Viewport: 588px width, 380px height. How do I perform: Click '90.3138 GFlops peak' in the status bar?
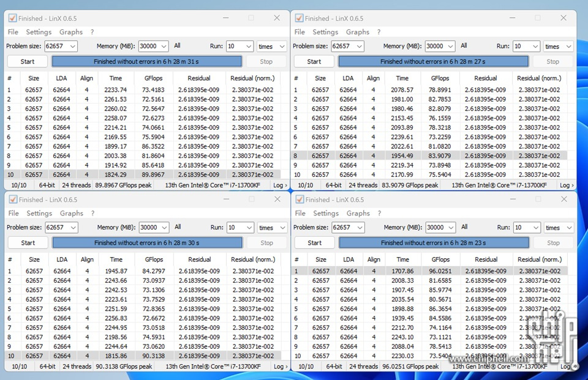124,367
